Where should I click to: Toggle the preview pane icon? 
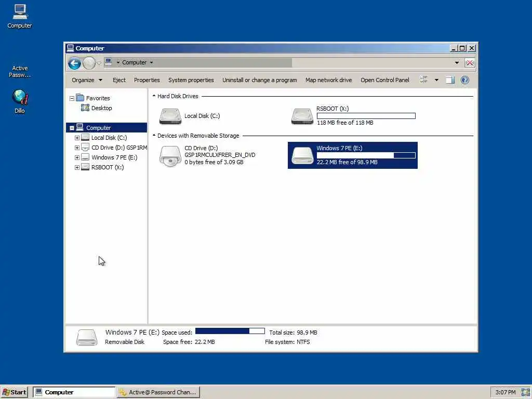(450, 80)
